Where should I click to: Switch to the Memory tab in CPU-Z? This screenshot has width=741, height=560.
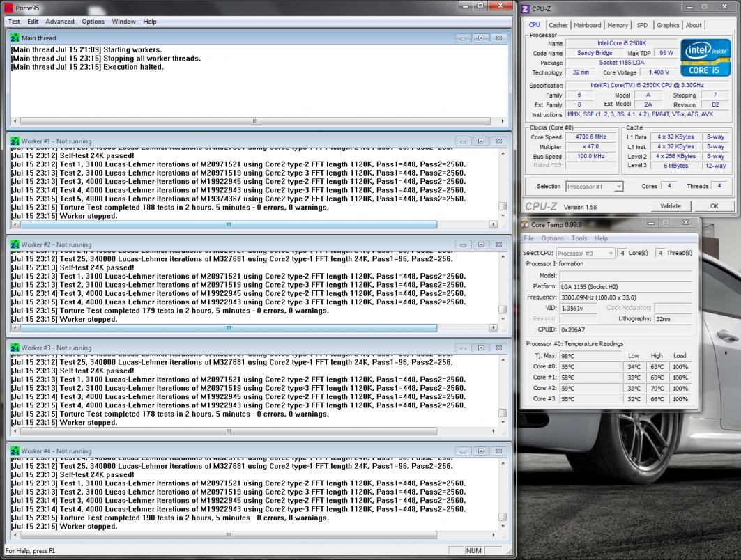pyautogui.click(x=618, y=25)
